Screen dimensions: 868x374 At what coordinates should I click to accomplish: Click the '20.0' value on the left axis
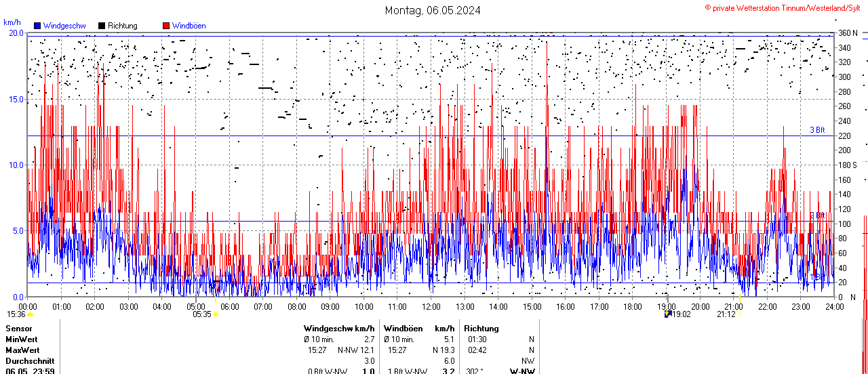click(15, 33)
